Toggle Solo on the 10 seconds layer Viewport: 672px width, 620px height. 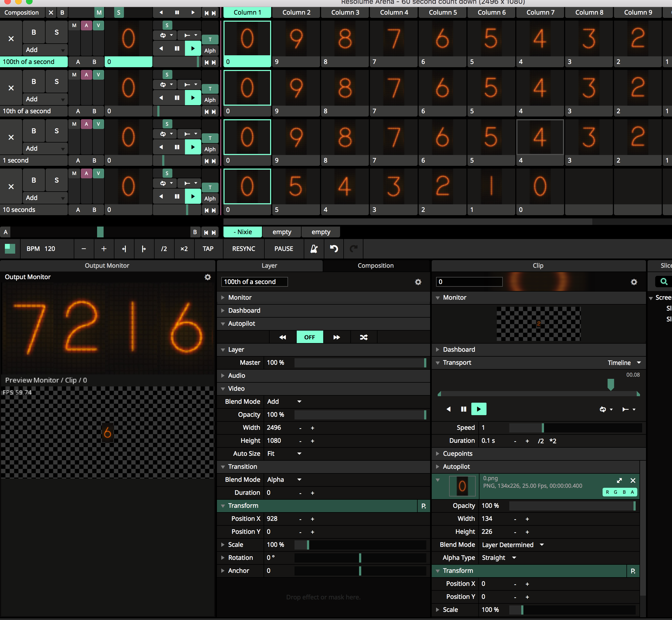coord(56,180)
